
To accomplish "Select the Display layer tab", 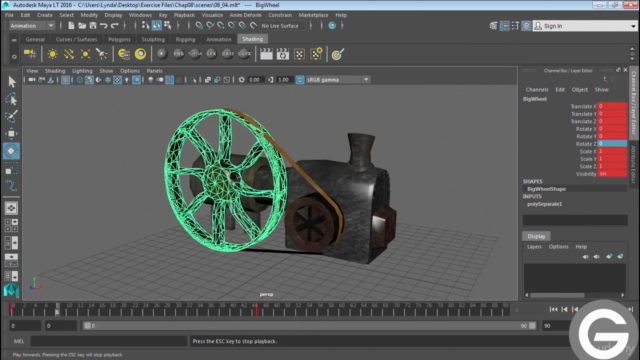I will click(536, 236).
